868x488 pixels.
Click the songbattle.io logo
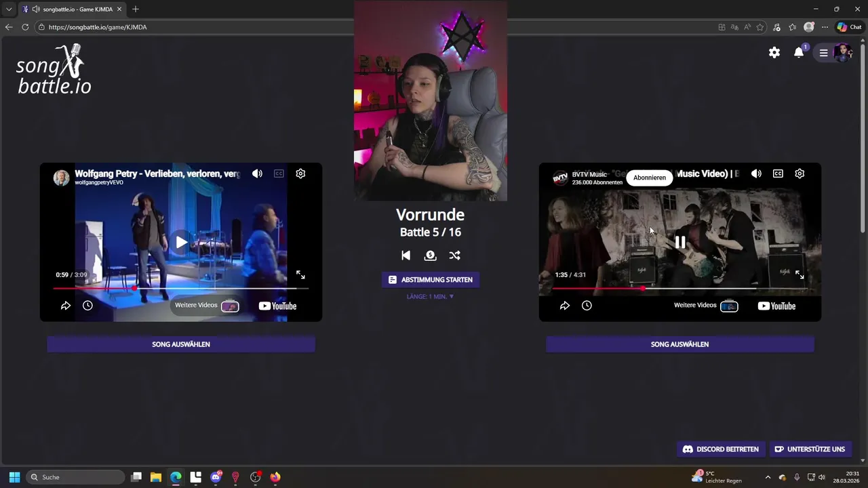click(54, 69)
